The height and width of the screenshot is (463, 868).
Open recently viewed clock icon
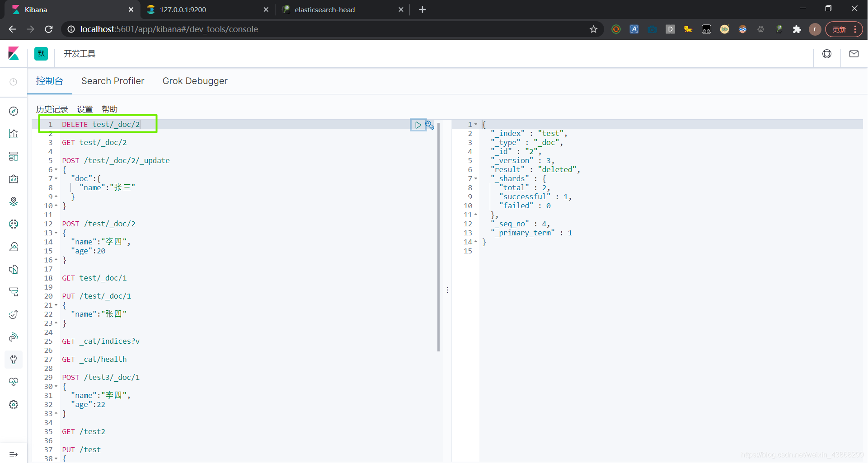coord(14,82)
